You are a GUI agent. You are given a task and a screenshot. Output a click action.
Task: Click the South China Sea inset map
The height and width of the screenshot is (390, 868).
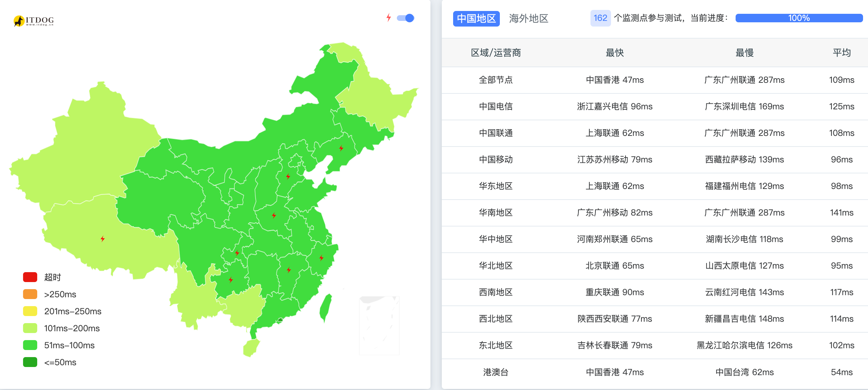[379, 326]
